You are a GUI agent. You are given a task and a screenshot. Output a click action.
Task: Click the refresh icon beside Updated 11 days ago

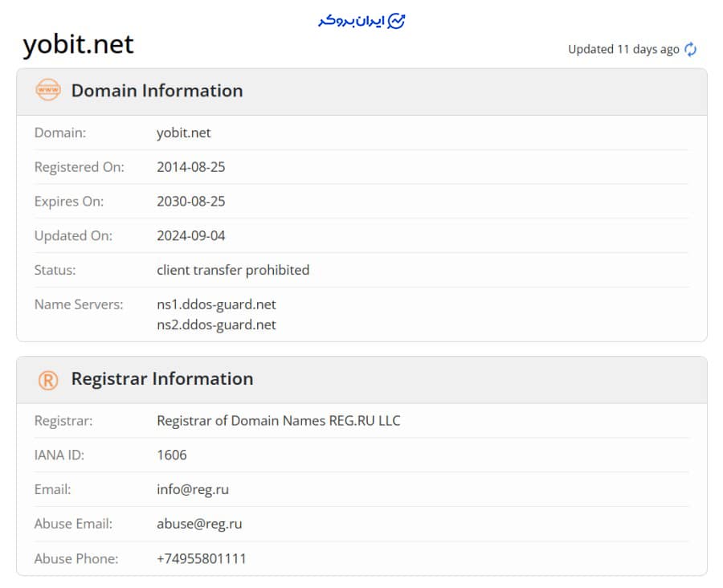click(x=690, y=50)
